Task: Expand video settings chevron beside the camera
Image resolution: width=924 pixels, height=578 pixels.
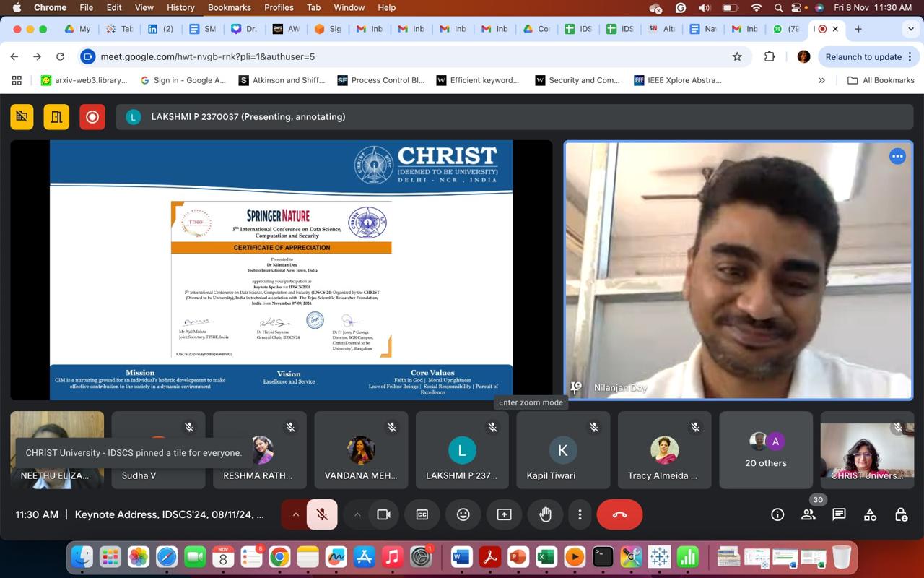Action: tap(357, 514)
